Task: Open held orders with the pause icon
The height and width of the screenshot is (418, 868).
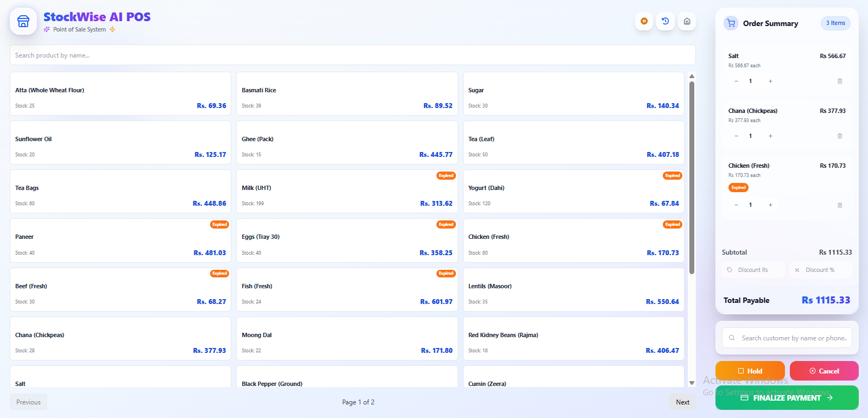Action: 644,21
